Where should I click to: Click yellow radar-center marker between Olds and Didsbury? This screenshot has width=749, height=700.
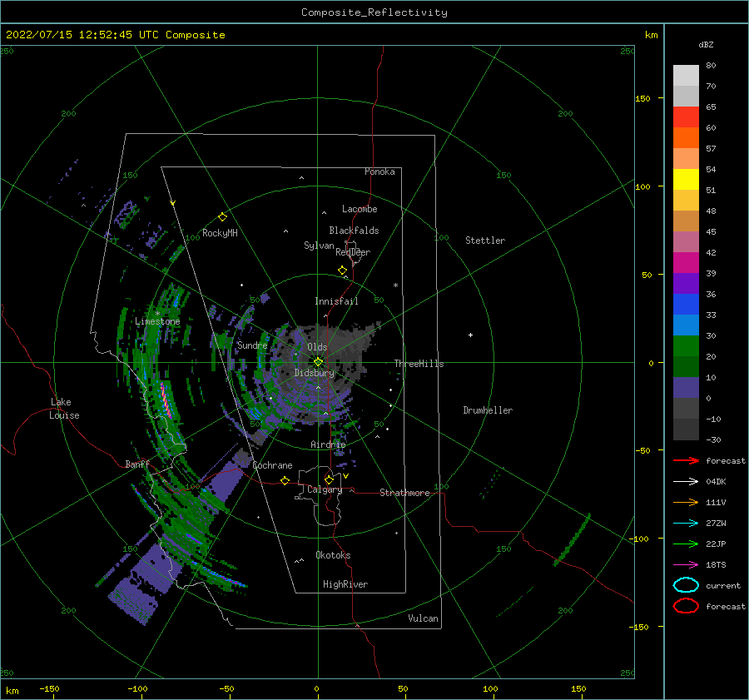(318, 362)
